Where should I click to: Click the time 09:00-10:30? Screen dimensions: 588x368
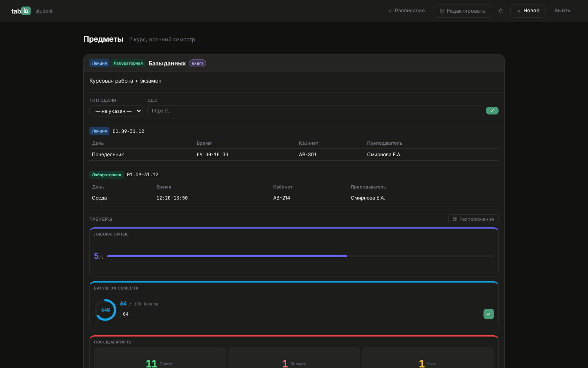[x=212, y=155]
